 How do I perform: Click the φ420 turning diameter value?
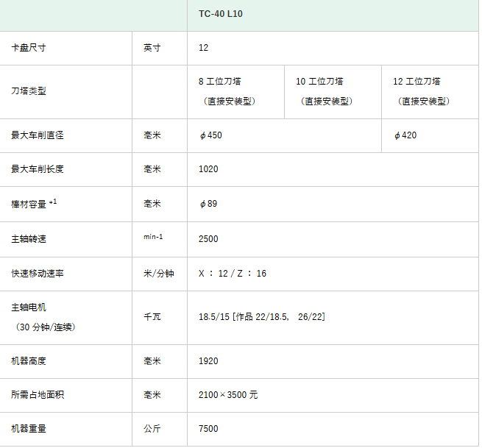tap(405, 135)
